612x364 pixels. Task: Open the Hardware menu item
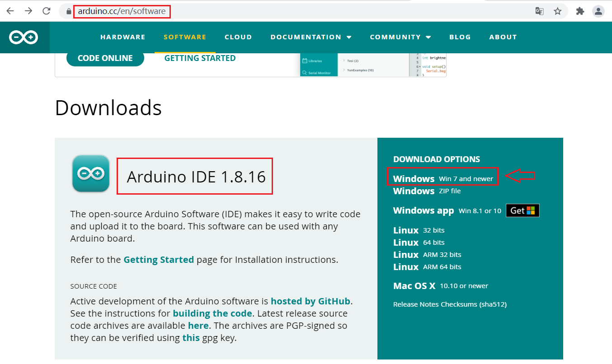click(x=123, y=37)
